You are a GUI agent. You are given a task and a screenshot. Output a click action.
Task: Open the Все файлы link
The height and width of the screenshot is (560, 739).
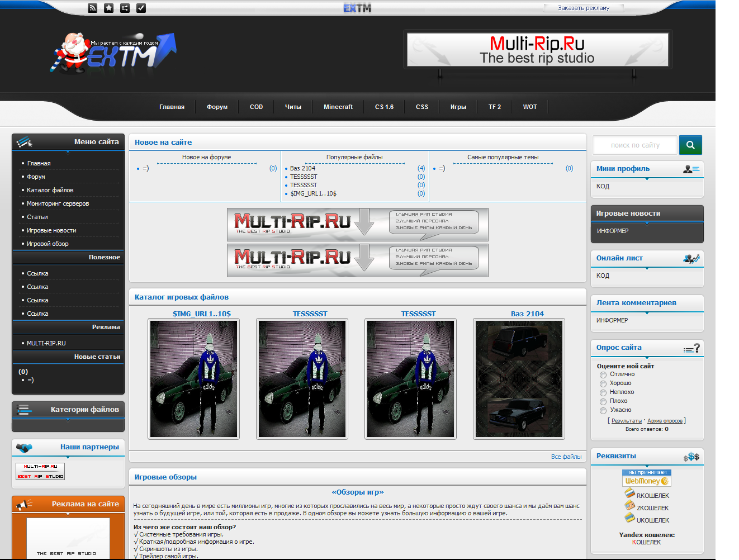566,457
